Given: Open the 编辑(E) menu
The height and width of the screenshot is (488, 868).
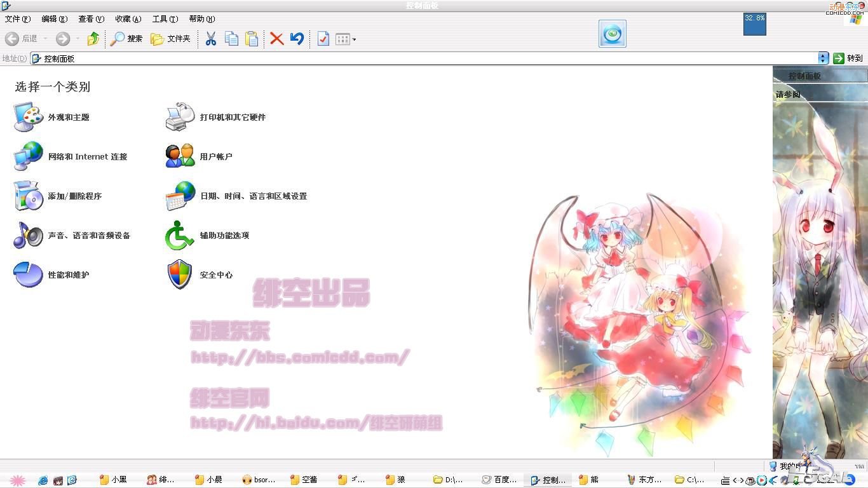Looking at the screenshot, I should pyautogui.click(x=54, y=19).
